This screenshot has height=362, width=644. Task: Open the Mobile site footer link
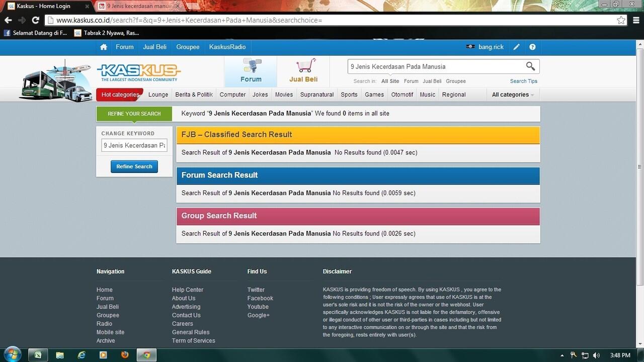point(110,332)
